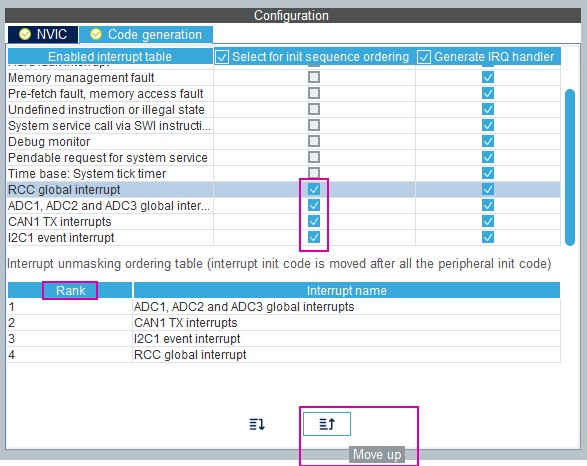This screenshot has width=587, height=466.
Task: Click the interrupt table vertical scrollbar
Action: coord(570,167)
